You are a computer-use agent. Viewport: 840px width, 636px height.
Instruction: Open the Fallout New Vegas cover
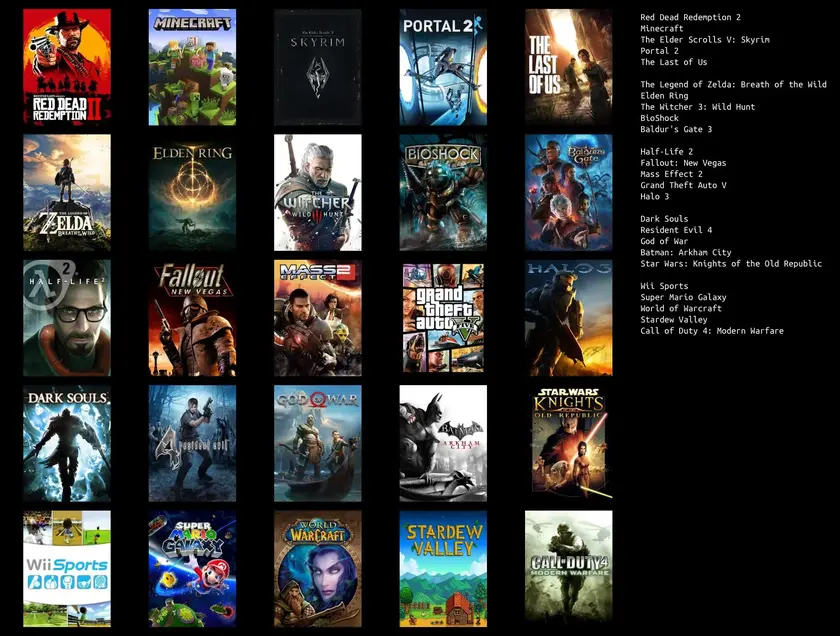tap(192, 318)
